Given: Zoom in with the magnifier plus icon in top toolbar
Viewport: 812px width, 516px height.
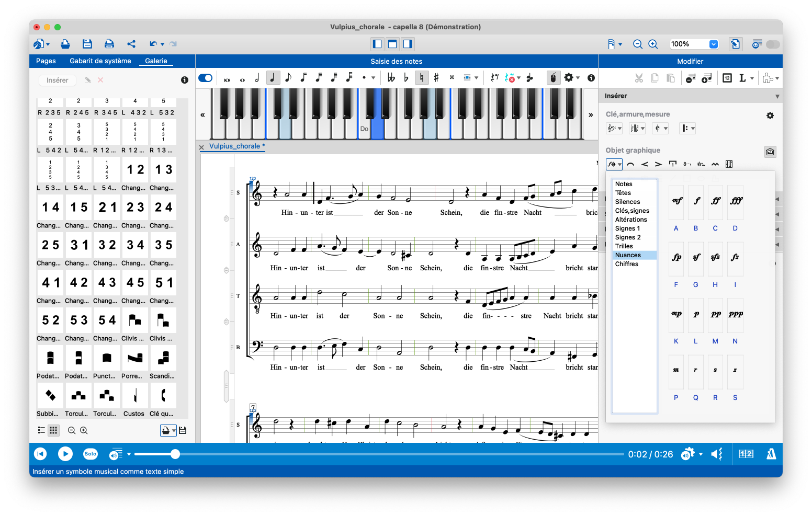Looking at the screenshot, I should pos(653,44).
